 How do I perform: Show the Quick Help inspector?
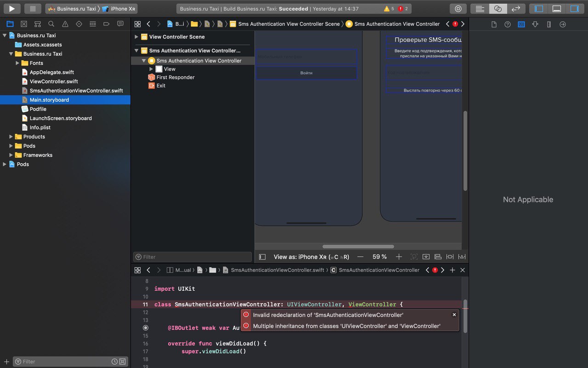pyautogui.click(x=508, y=24)
